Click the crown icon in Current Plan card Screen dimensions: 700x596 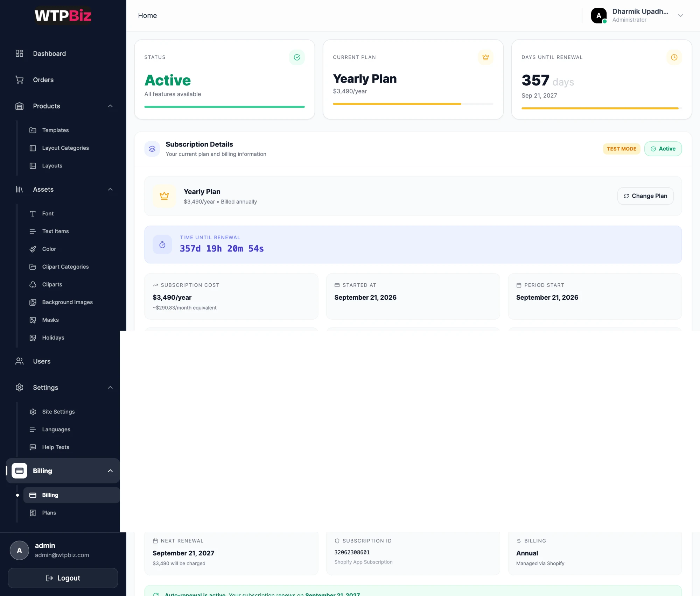click(485, 57)
